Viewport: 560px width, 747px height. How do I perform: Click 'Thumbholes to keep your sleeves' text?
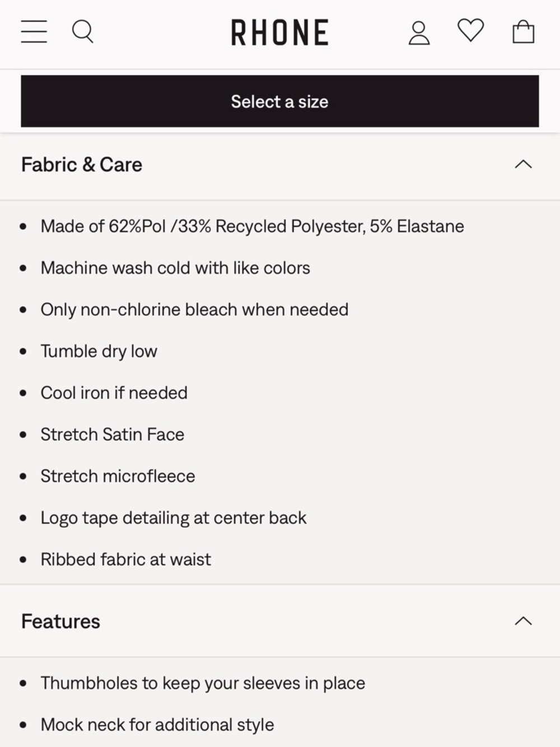point(203,683)
